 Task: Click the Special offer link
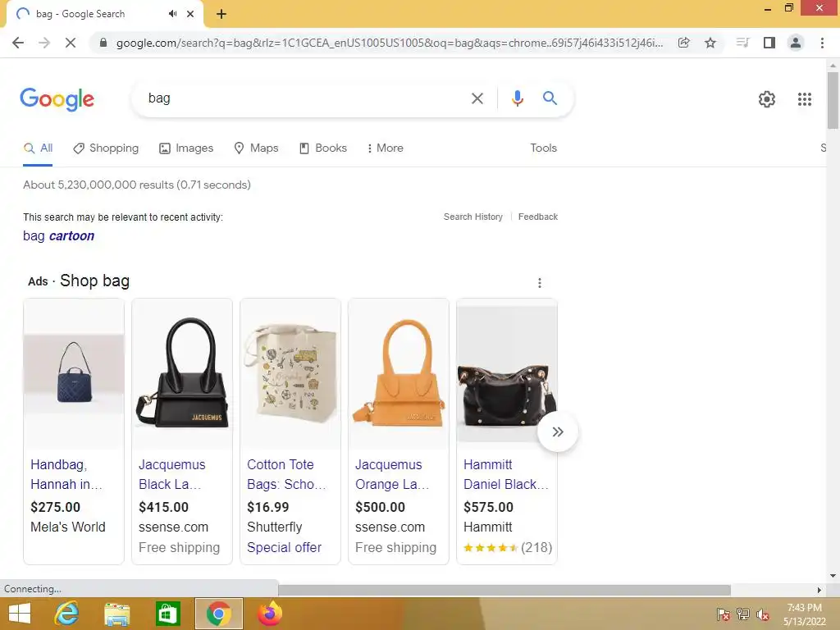[284, 547]
